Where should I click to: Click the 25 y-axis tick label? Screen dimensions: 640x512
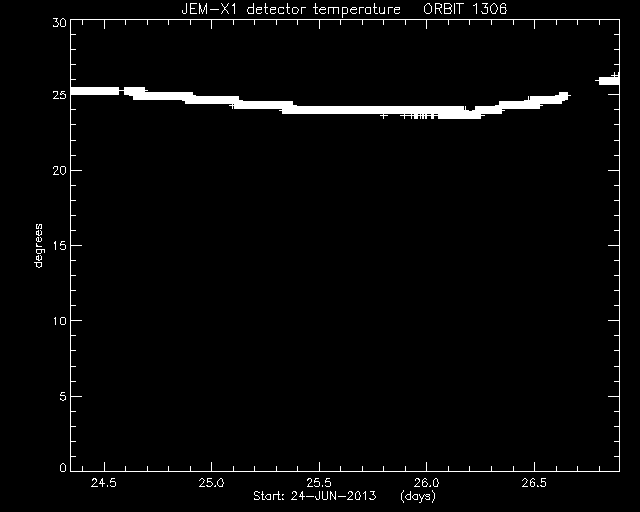59,95
